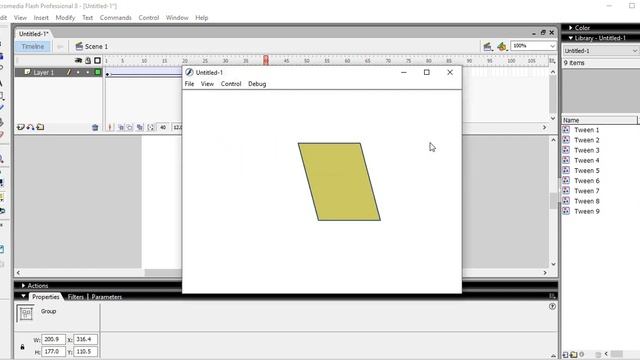Open the library document dropdown Untitled-1
Viewport: 640px width, 360px height.
point(600,51)
